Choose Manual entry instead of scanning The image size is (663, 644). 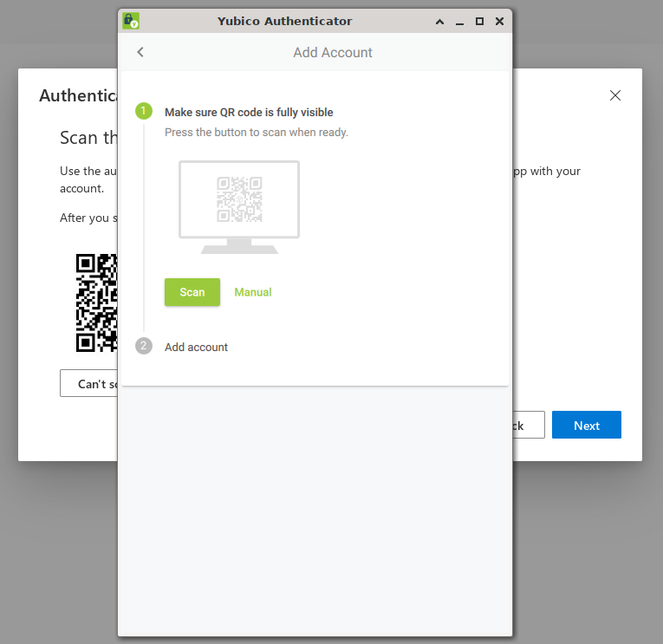pos(253,292)
